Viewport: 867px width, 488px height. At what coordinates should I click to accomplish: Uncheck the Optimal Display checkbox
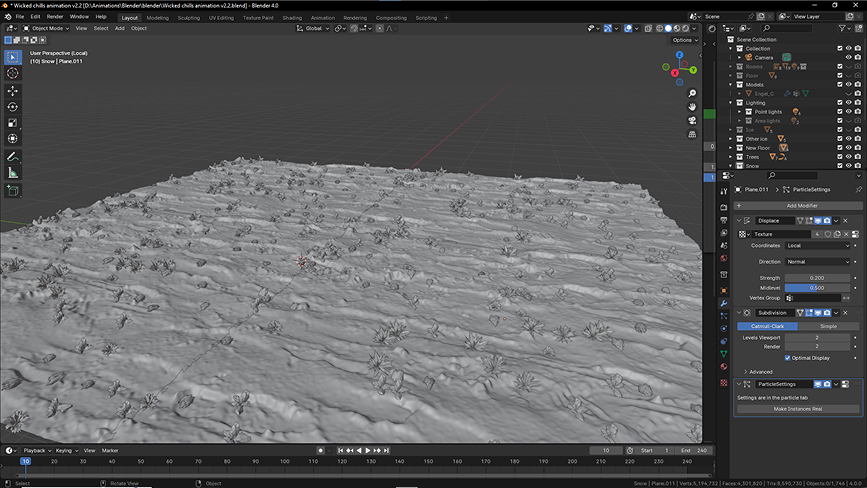click(788, 357)
